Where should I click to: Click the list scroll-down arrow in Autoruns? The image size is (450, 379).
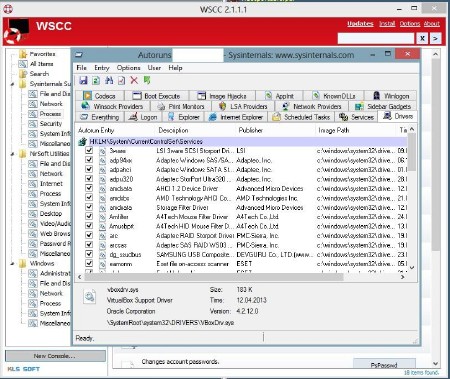coord(412,268)
